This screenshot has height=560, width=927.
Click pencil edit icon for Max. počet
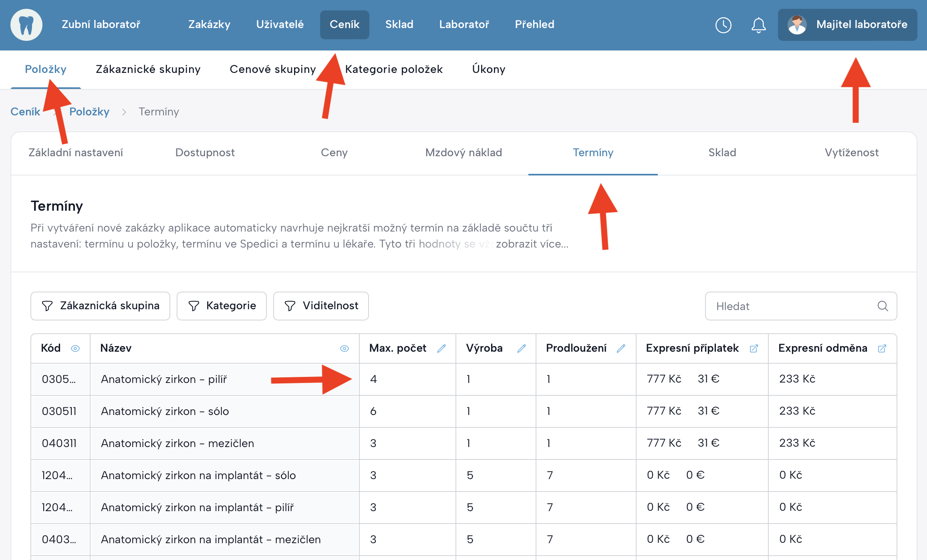[x=441, y=348]
